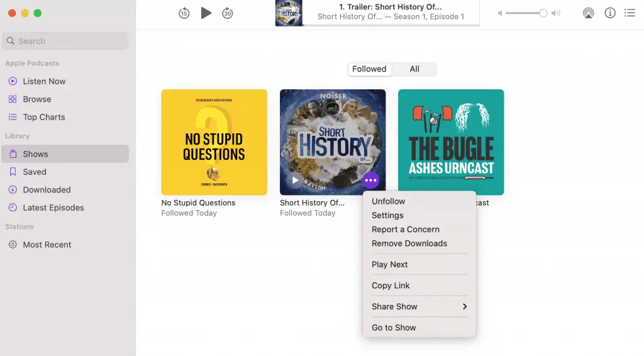Show episode info panel

coord(610,13)
